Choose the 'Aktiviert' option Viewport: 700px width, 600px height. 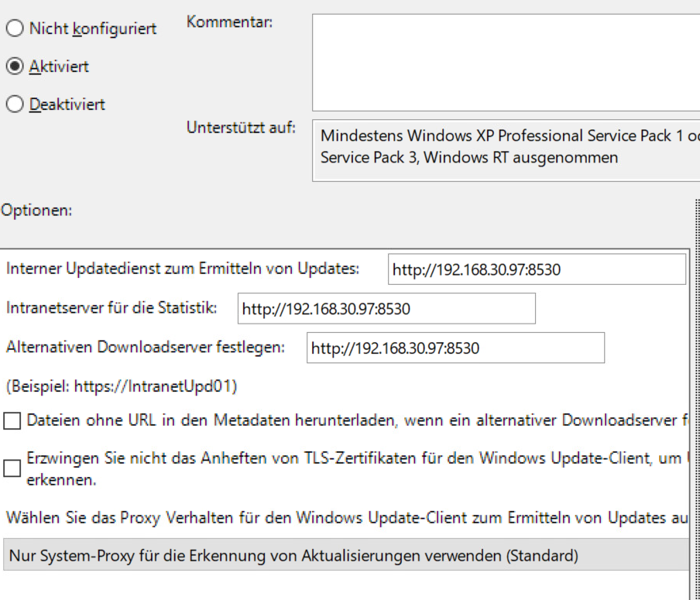coord(15,67)
